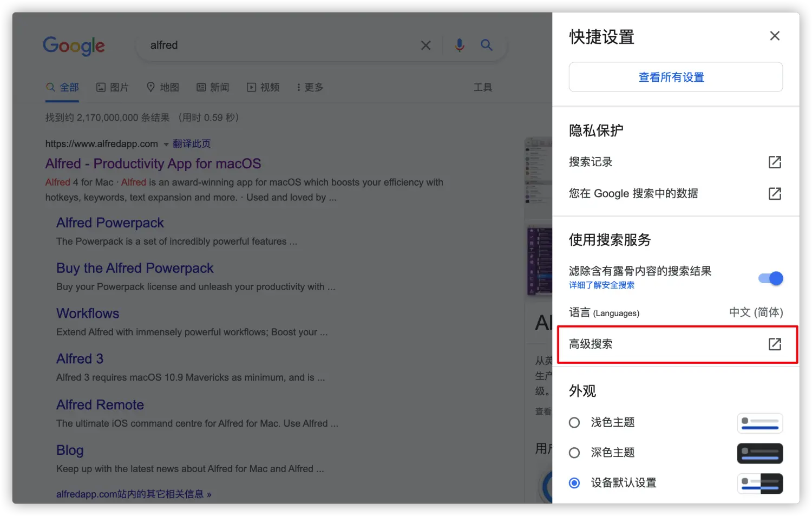Click the dark theme preview thumbnail
The image size is (812, 516).
[760, 453]
